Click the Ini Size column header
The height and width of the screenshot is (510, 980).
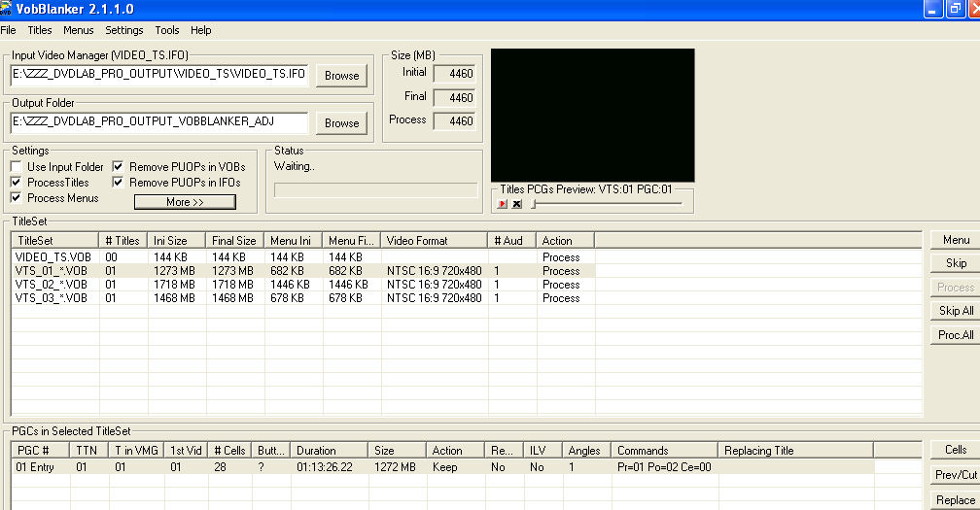click(177, 240)
